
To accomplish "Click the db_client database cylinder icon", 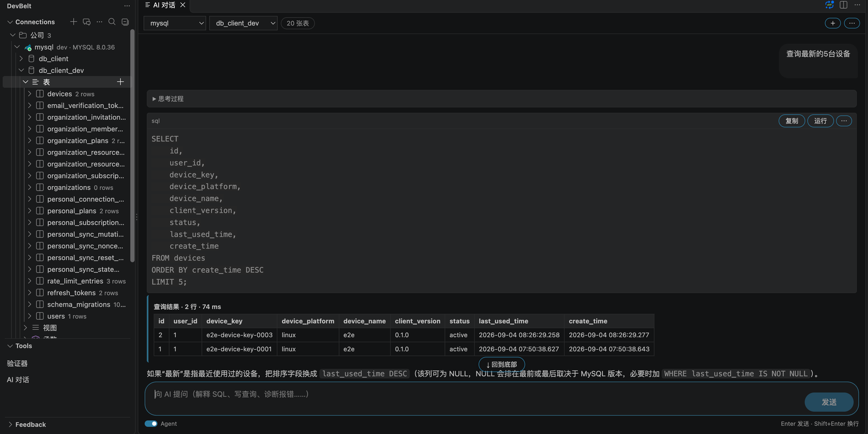I will pyautogui.click(x=31, y=59).
